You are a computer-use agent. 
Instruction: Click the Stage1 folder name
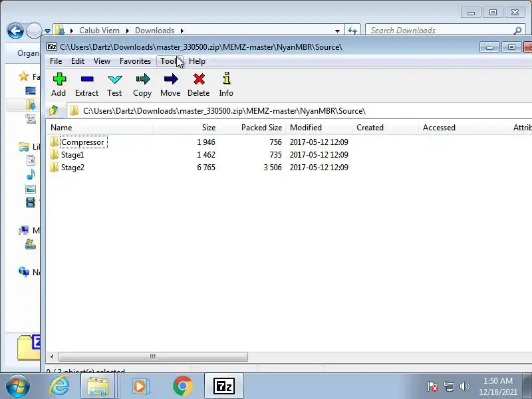(x=72, y=155)
